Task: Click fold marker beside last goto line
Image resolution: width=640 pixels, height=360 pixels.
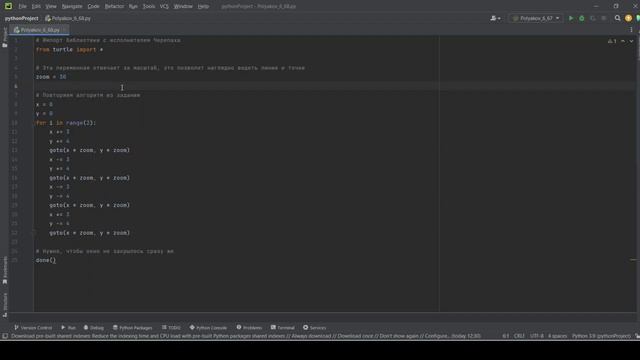Action: pos(34,233)
